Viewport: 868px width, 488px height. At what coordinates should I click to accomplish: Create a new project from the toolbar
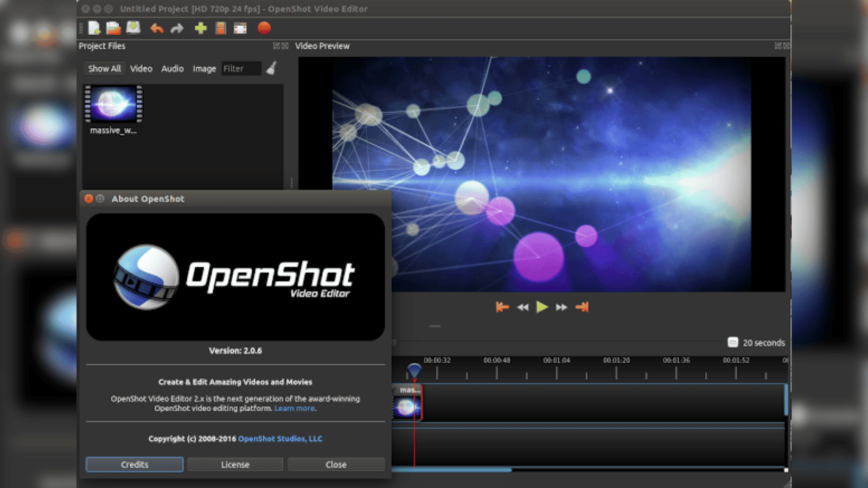click(x=94, y=28)
